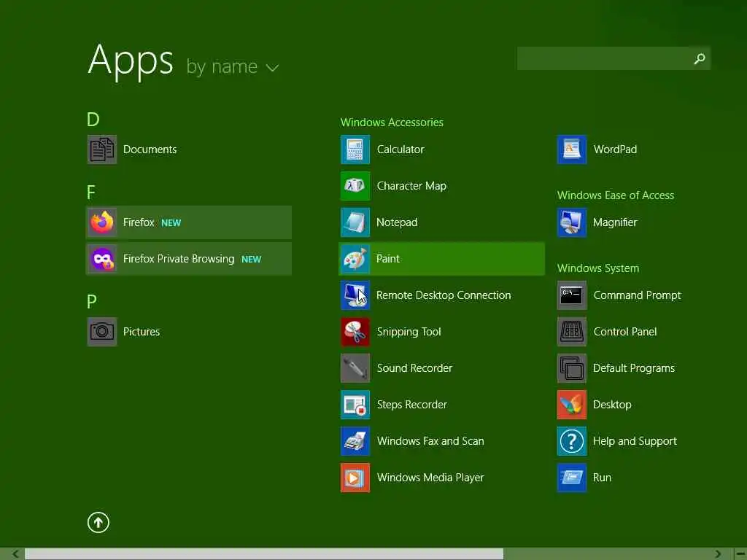This screenshot has height=560, width=747.
Task: Click the horizontal scrollbar thumb
Action: 264,554
